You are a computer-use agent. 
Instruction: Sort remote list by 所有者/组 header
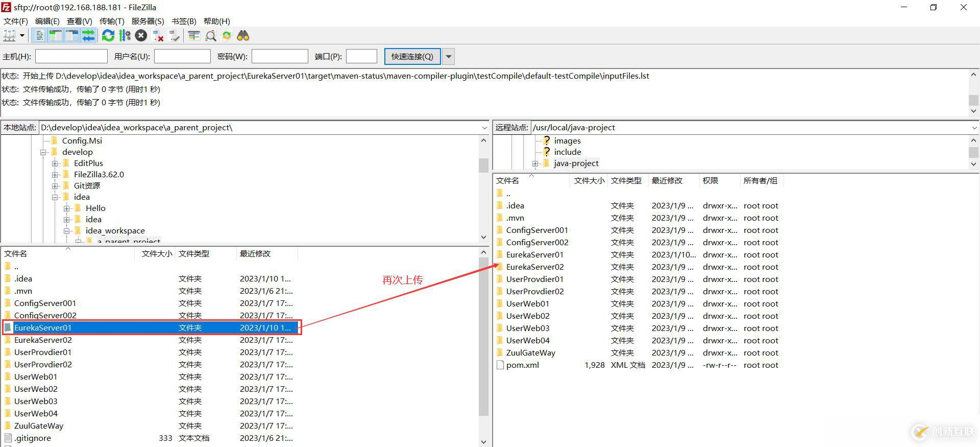(762, 180)
